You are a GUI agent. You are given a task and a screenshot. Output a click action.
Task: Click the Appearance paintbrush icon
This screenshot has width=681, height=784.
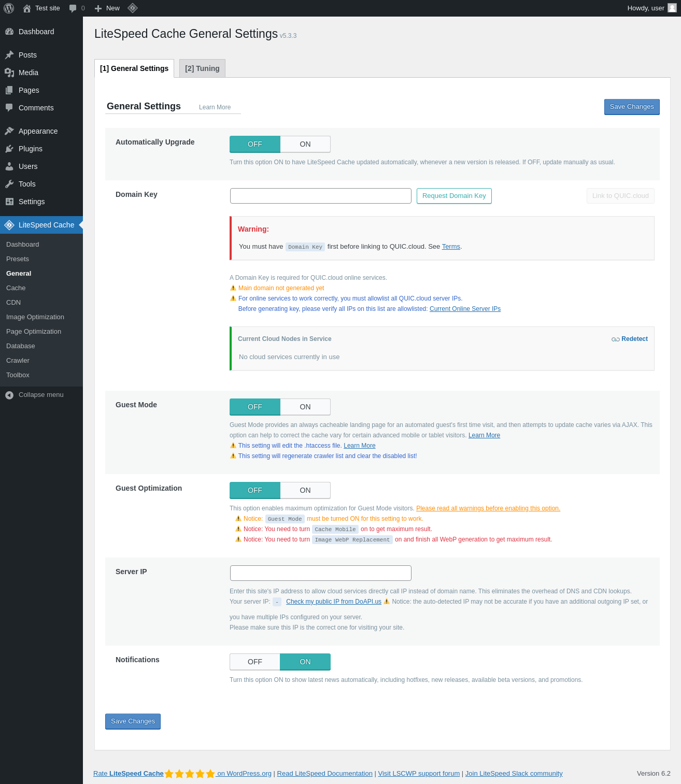(x=9, y=131)
